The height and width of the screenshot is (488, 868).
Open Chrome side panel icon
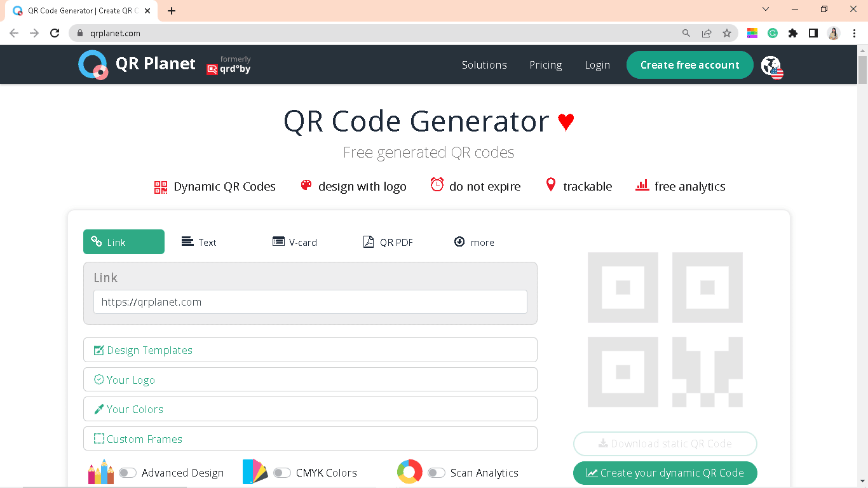click(x=813, y=33)
